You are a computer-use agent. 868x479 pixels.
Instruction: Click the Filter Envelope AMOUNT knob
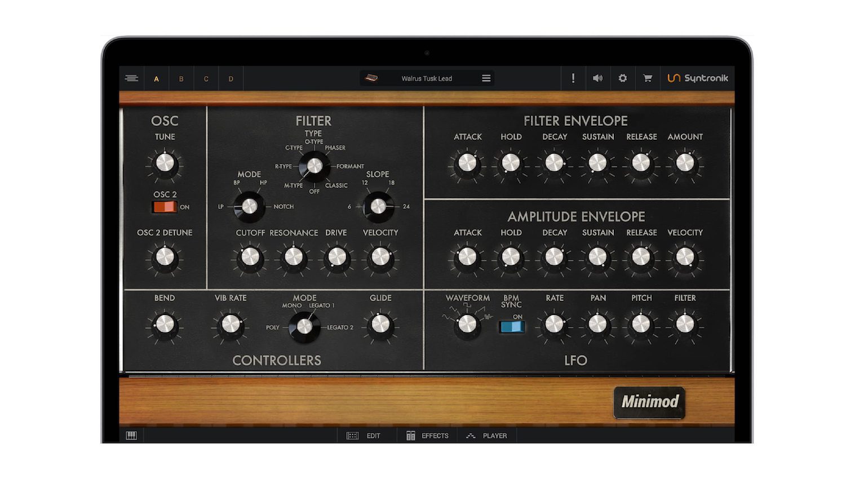[685, 163]
